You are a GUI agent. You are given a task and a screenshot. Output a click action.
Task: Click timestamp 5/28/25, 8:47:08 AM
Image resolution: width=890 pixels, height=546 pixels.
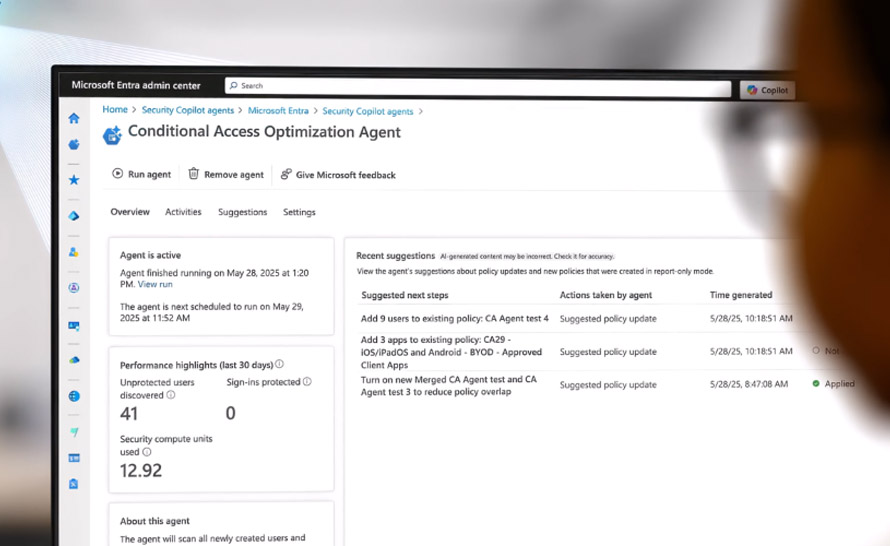[x=749, y=384]
